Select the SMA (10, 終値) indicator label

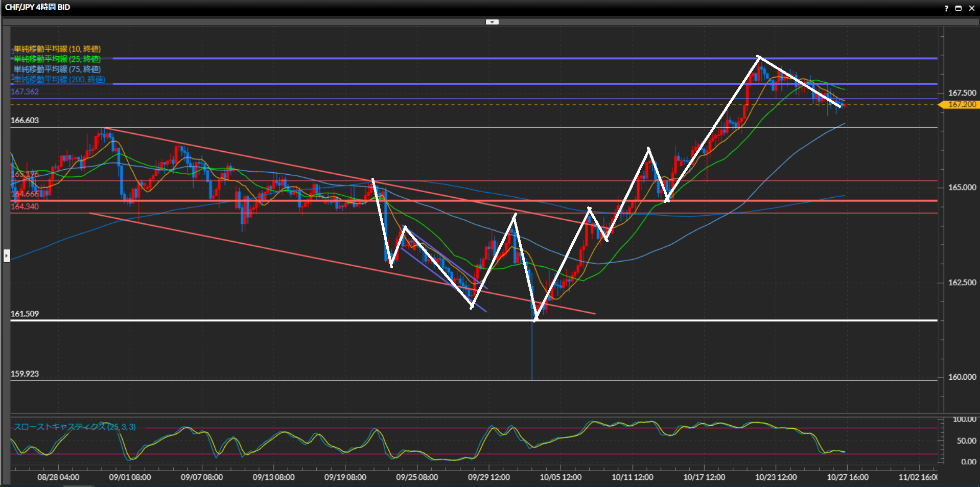(x=57, y=49)
